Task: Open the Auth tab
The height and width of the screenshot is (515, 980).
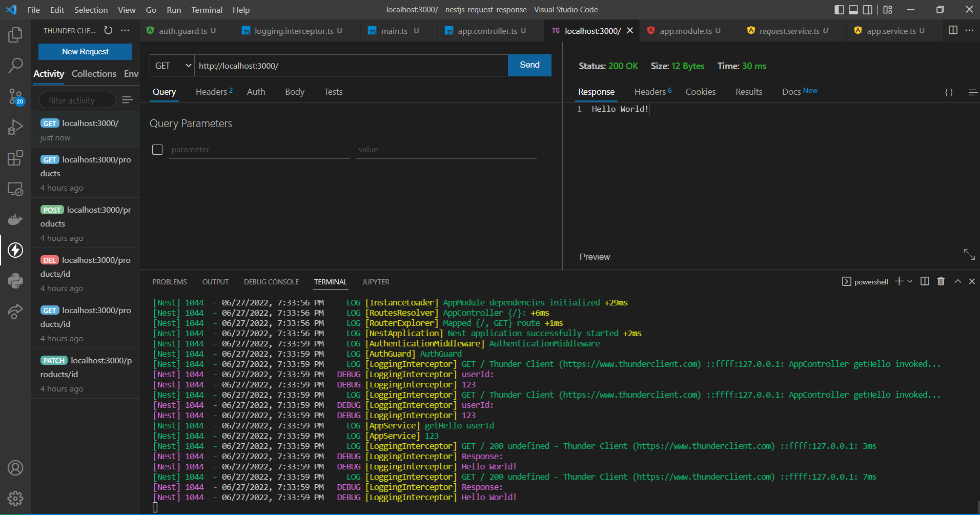Action: tap(256, 92)
